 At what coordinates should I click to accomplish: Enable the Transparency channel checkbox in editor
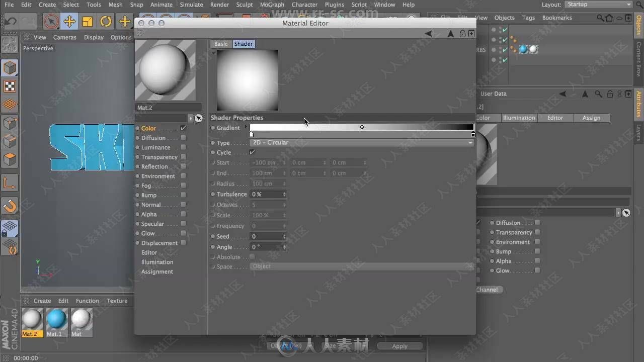pos(183,157)
